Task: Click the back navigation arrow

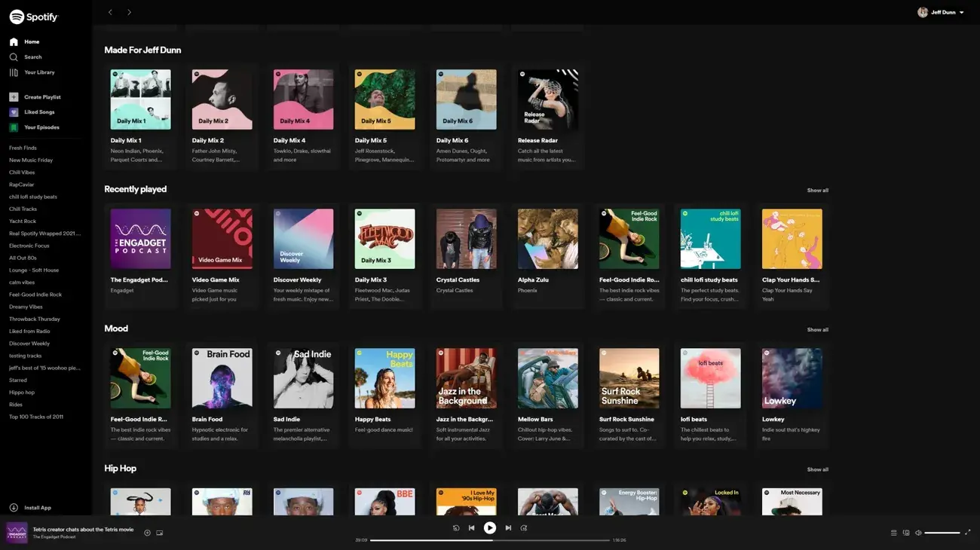Action: [x=110, y=12]
